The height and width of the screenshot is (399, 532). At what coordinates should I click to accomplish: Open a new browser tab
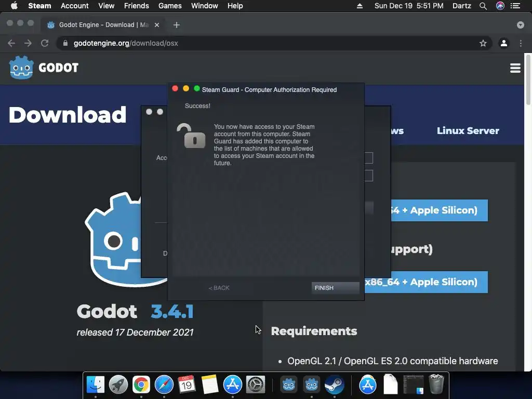click(x=177, y=25)
